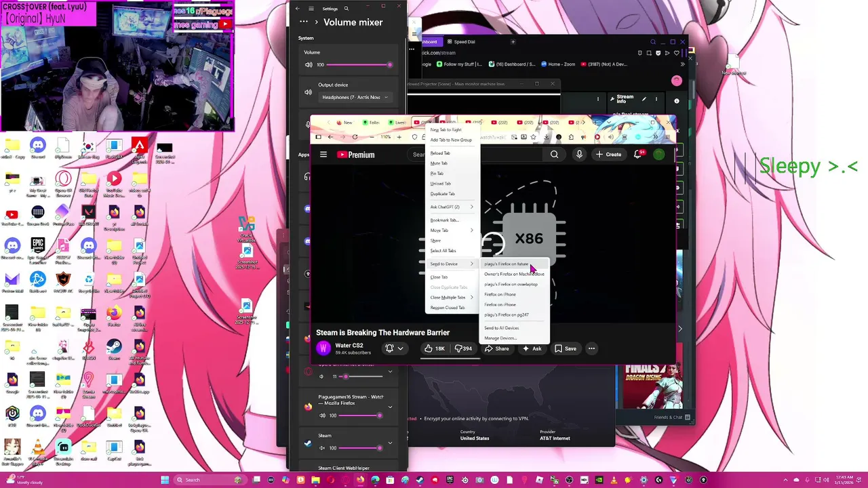Click the Firefox icon on the taskbar
The image size is (868, 488).
coord(360,480)
